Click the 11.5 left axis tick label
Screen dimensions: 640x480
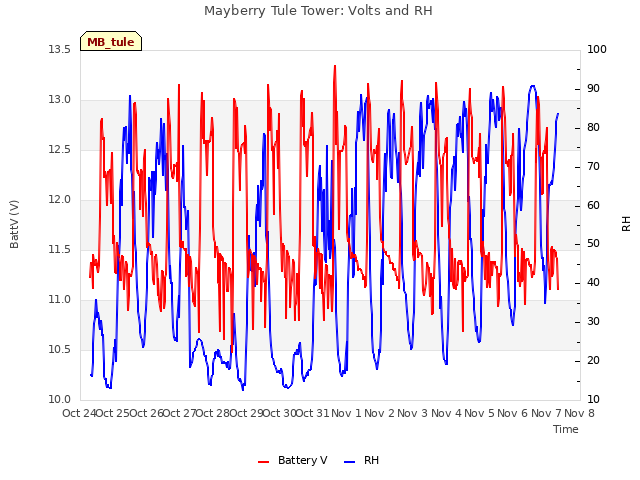point(59,249)
